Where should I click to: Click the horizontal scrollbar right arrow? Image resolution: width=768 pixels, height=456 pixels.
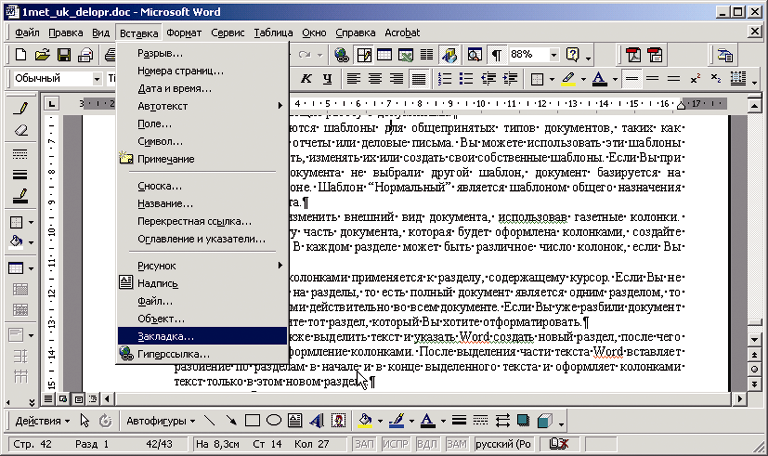pos(740,399)
